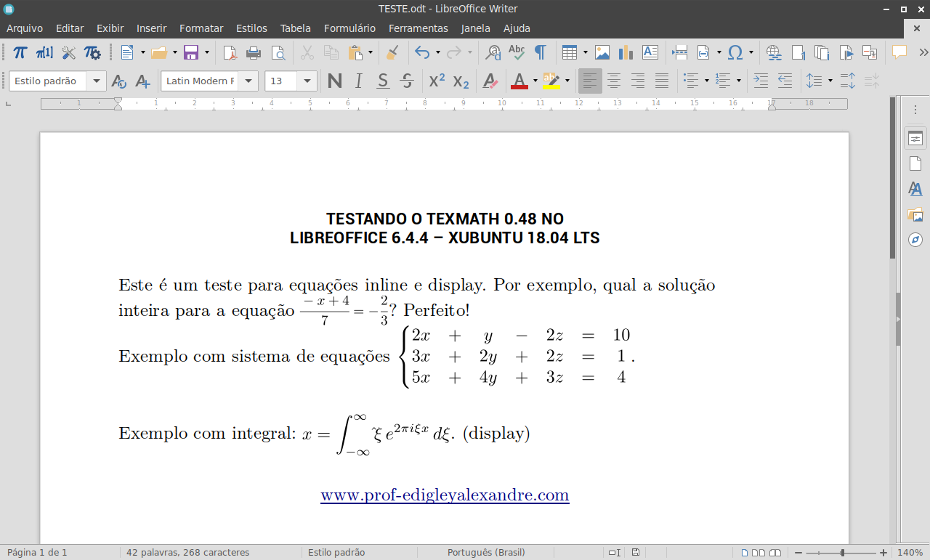Image resolution: width=930 pixels, height=560 pixels.
Task: Insert TexMath numbered display equation icon
Action: [x=44, y=52]
